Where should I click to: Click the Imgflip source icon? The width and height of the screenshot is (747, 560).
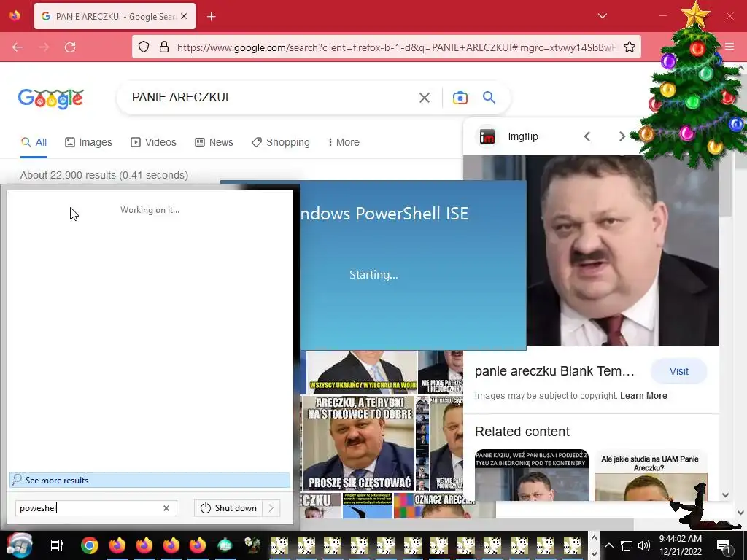click(487, 136)
